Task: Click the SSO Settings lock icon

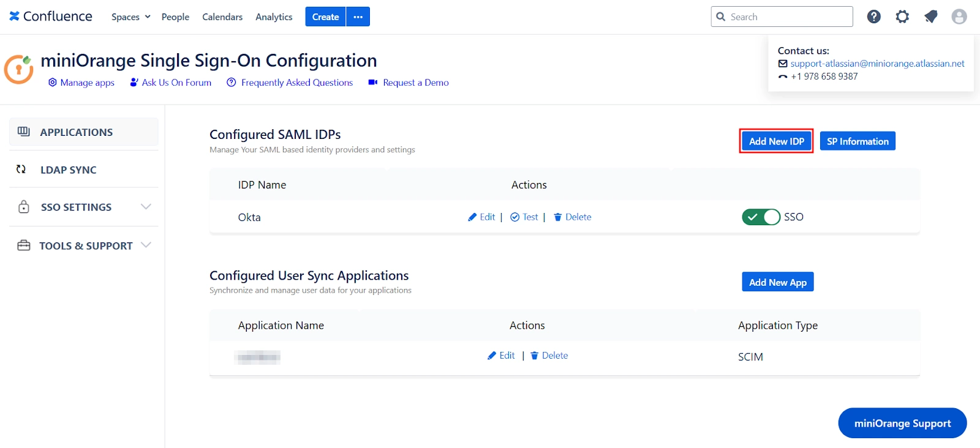Action: pyautogui.click(x=24, y=207)
